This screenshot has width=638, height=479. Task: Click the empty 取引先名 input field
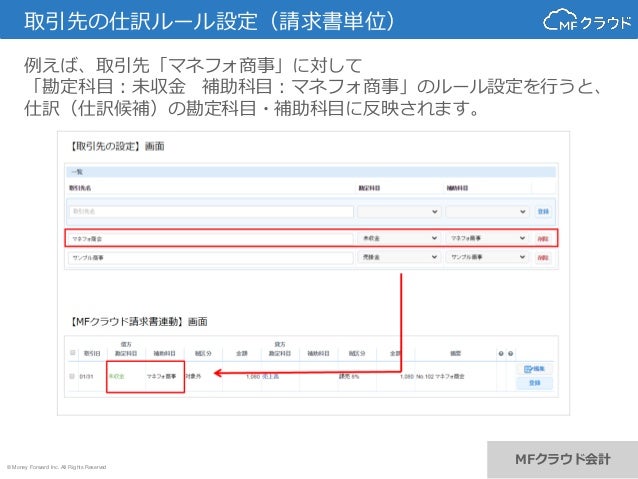[211, 212]
